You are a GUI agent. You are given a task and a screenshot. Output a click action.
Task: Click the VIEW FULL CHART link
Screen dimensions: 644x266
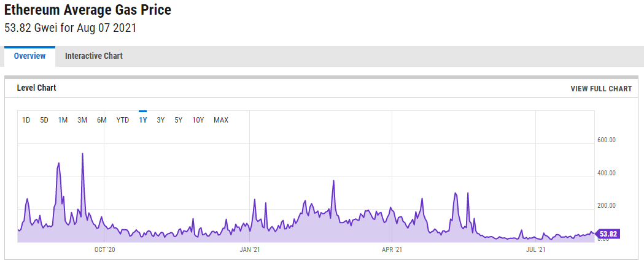click(x=601, y=88)
